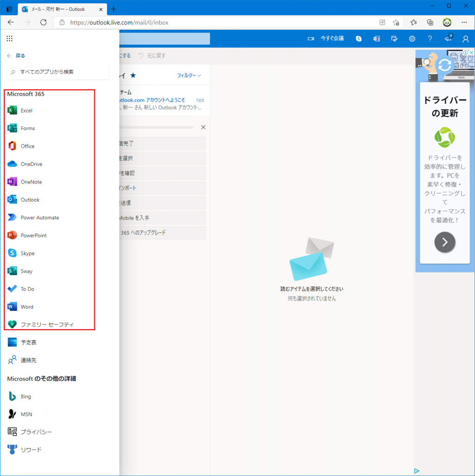Click the 戻る back link
Image resolution: width=475 pixels, height=476 pixels.
click(16, 56)
